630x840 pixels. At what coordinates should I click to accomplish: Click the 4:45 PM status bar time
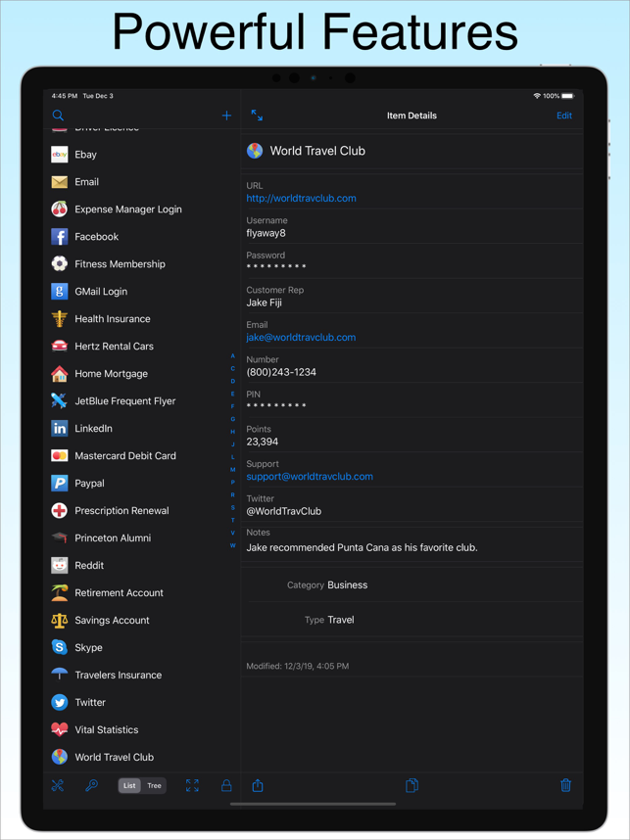(x=65, y=96)
